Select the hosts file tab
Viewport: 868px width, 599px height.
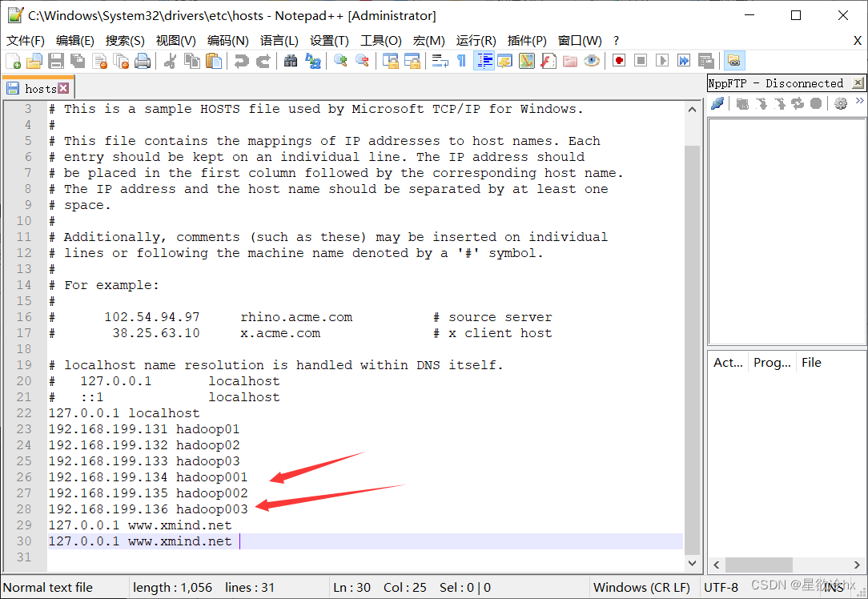[x=38, y=89]
